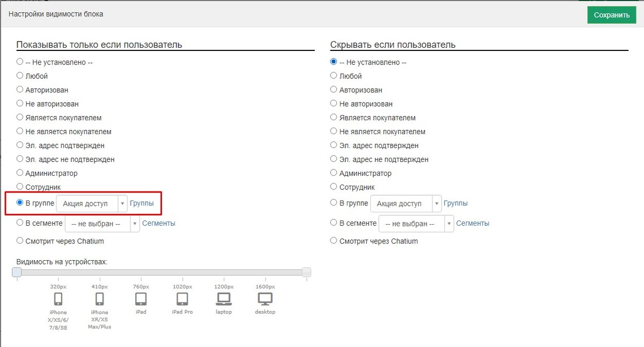Select 'Сотрудник' in the hide column

(334, 187)
